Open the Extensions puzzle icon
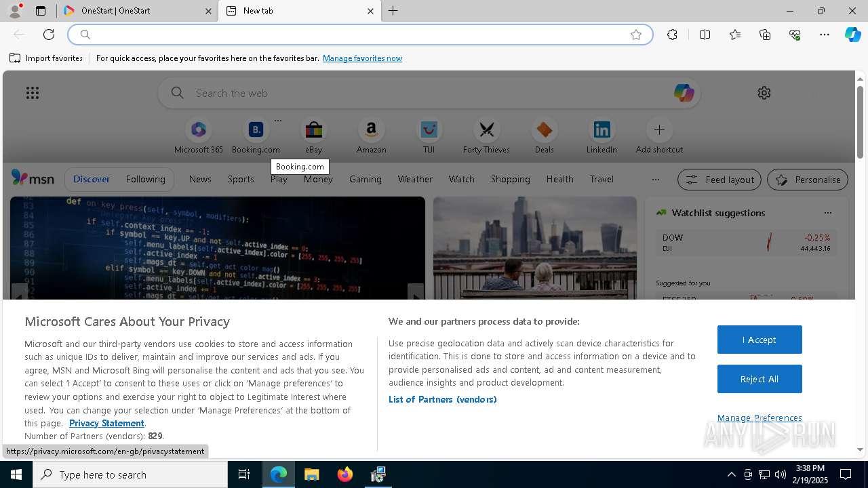The height and width of the screenshot is (488, 868). click(x=672, y=35)
